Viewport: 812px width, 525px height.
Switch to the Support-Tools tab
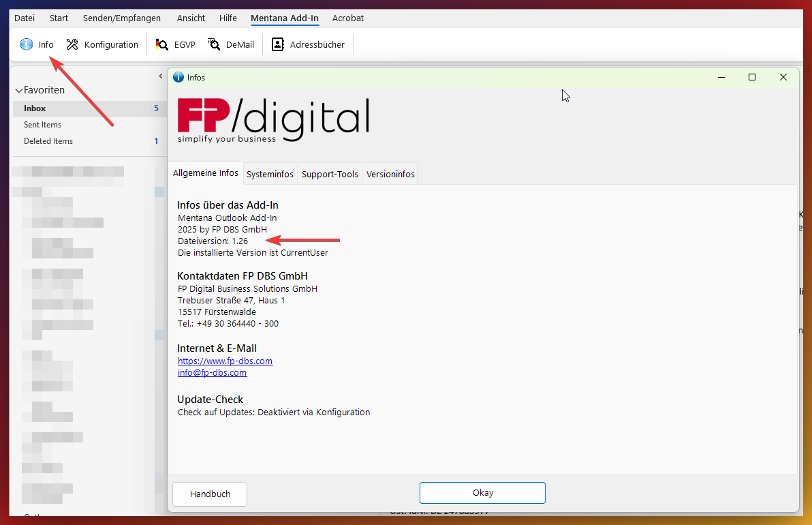tap(330, 174)
